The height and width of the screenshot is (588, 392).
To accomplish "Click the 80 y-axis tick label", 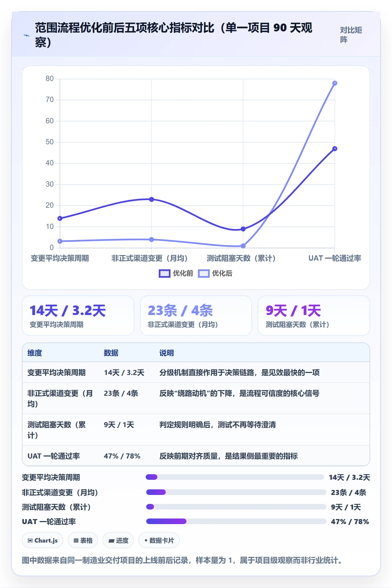I will [50, 78].
